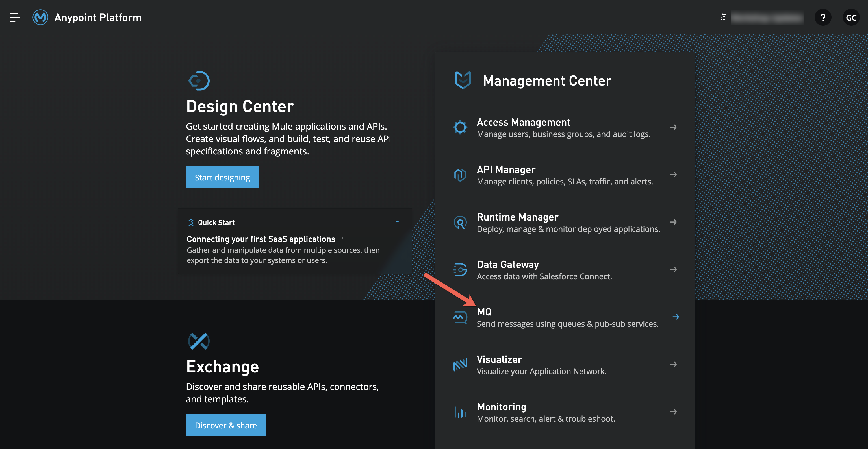Image resolution: width=868 pixels, height=449 pixels.
Task: Click the organization building icon
Action: click(723, 17)
